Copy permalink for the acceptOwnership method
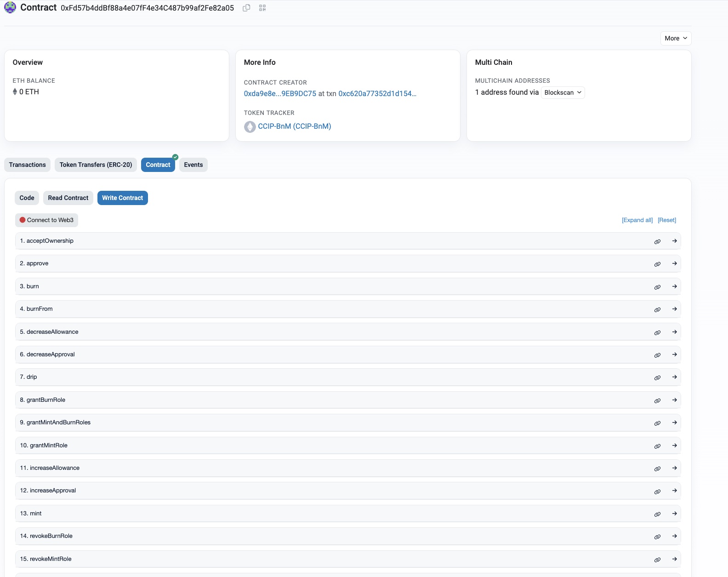The image size is (728, 577). 657,241
